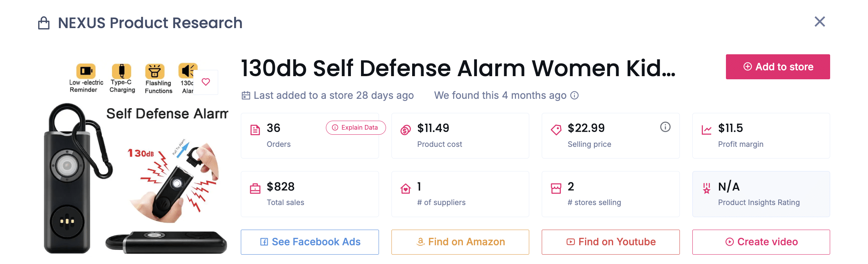Click the Self Defense Alarm product image
The width and height of the screenshot is (868, 264).
[135, 176]
